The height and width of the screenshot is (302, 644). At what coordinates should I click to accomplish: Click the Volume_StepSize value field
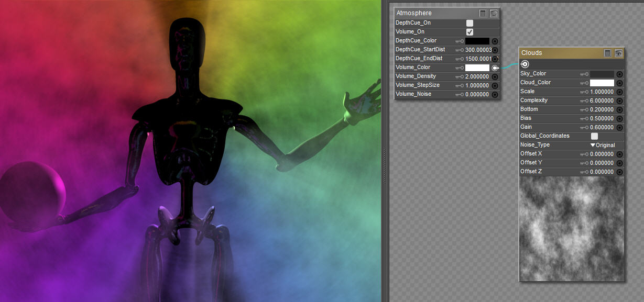[477, 85]
